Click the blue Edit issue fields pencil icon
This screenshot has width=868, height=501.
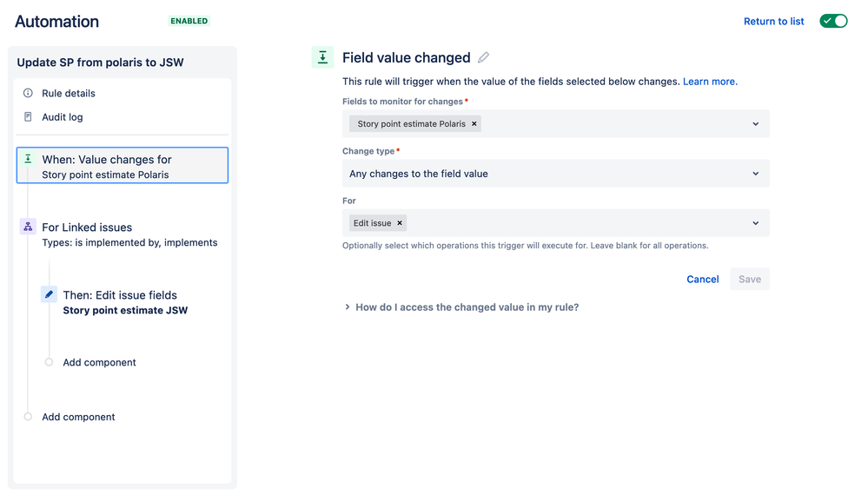[x=49, y=294]
